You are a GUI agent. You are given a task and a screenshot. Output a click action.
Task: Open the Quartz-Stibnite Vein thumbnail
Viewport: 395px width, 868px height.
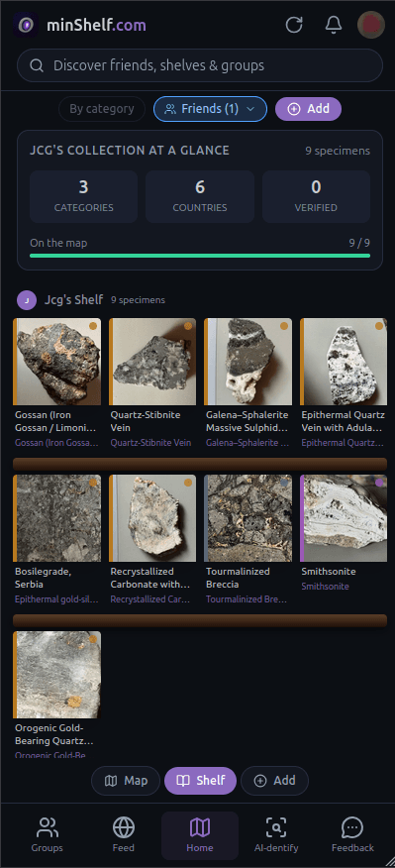pos(152,362)
